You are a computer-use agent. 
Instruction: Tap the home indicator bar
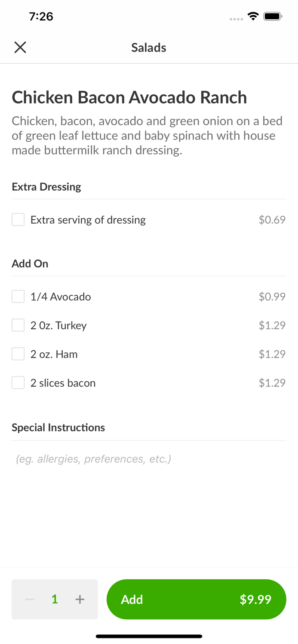[149, 636]
